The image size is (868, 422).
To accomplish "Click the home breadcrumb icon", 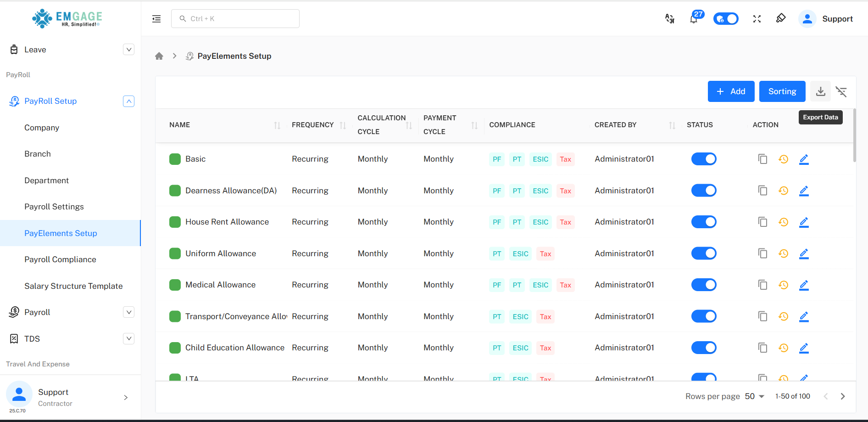I will [x=159, y=56].
